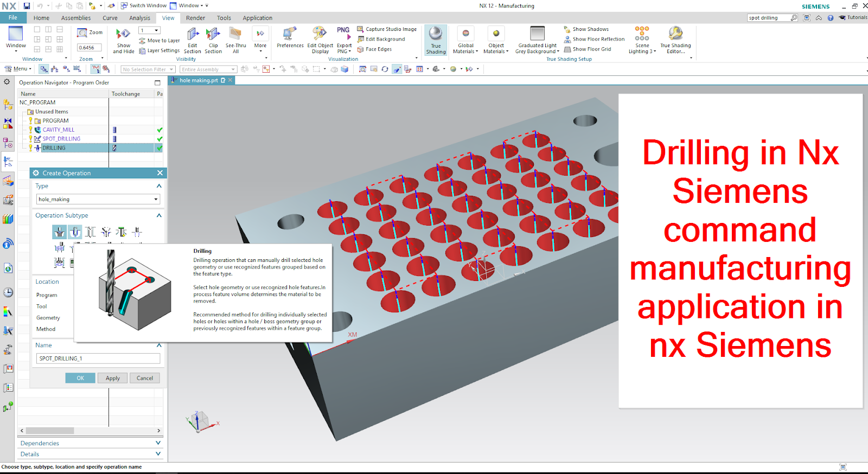Click Capture Studio Image
This screenshot has height=474, width=868.
[387, 29]
